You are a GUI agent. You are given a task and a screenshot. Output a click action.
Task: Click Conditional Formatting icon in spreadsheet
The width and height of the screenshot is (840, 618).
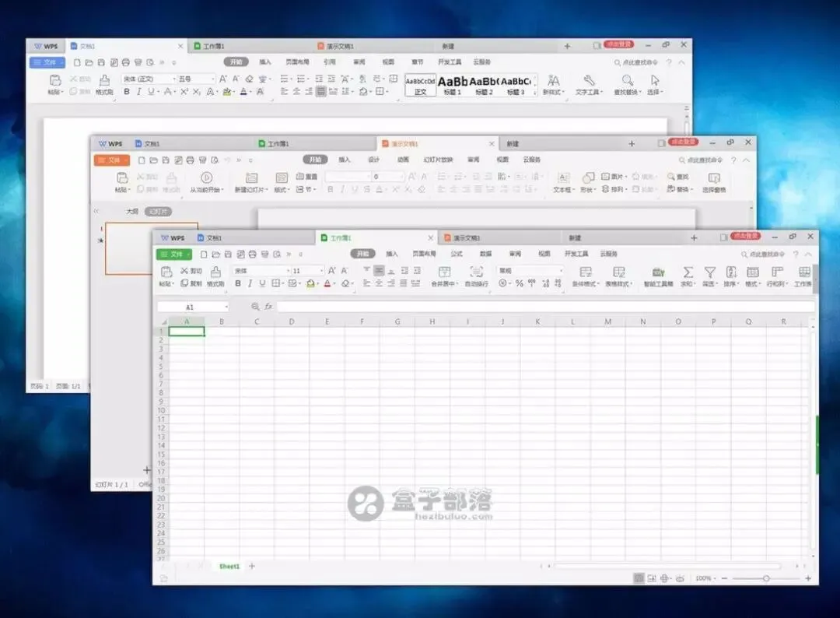point(586,272)
